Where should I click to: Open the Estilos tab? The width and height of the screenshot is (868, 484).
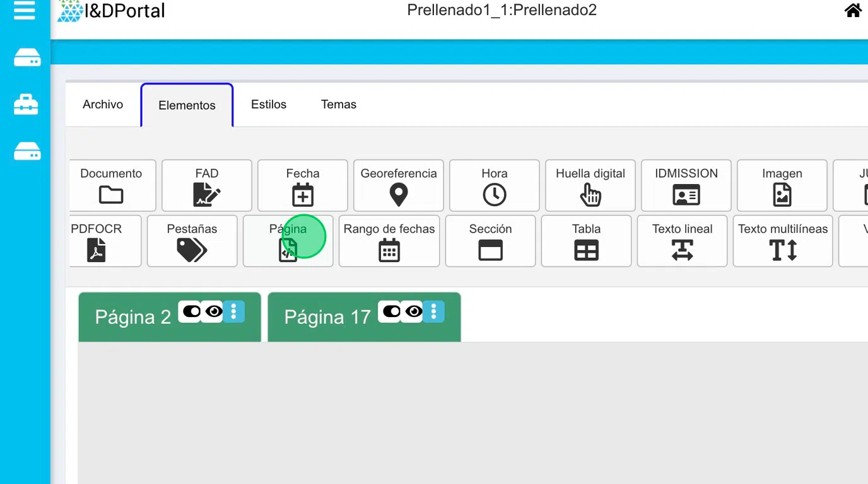(269, 105)
